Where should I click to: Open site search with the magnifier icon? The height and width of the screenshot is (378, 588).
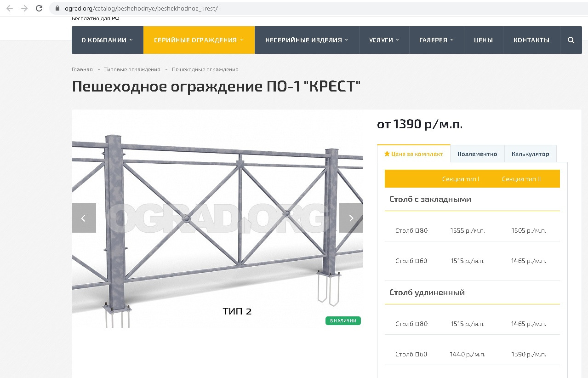tap(571, 40)
